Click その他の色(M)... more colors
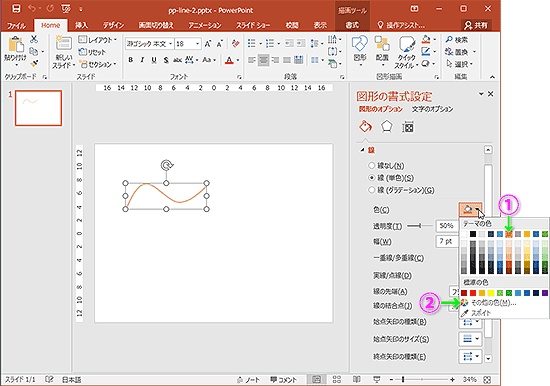 pyautogui.click(x=489, y=302)
